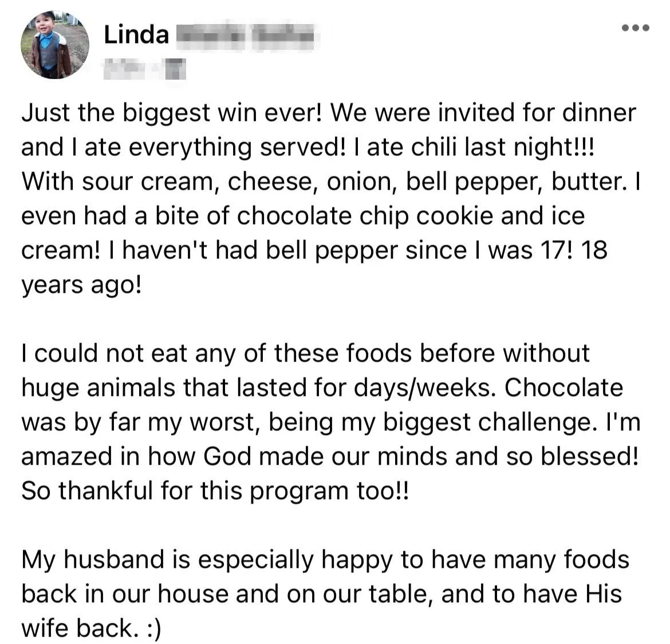Click Linda's circular profile picture
The image size is (670, 644).
point(55,45)
